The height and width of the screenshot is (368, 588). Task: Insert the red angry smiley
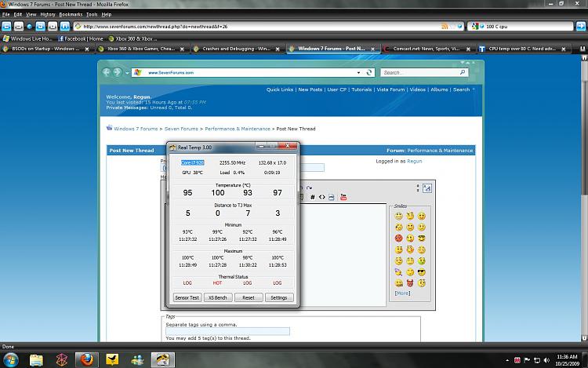pyautogui.click(x=398, y=239)
